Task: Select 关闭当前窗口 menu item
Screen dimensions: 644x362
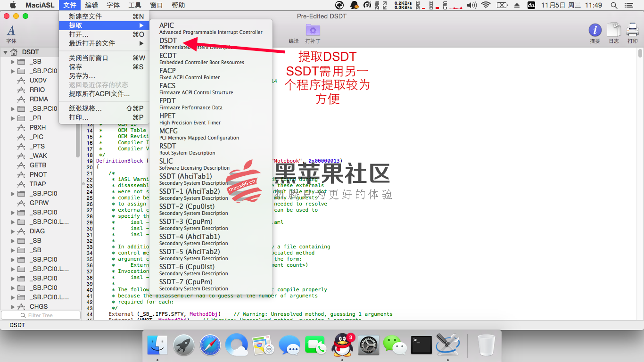Action: click(104, 58)
